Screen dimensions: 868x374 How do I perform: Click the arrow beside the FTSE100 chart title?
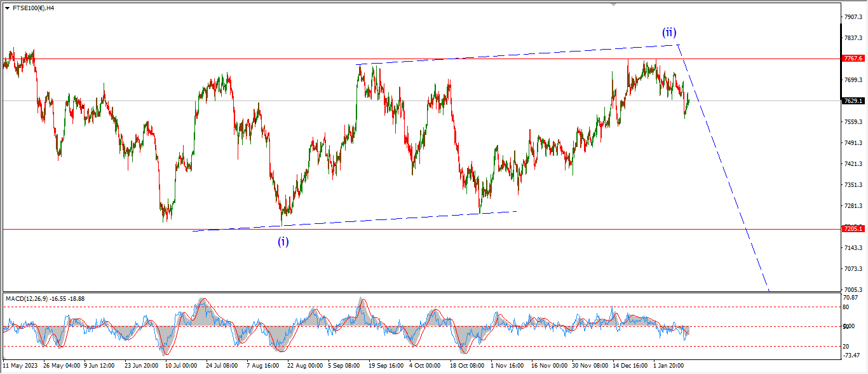pyautogui.click(x=7, y=8)
